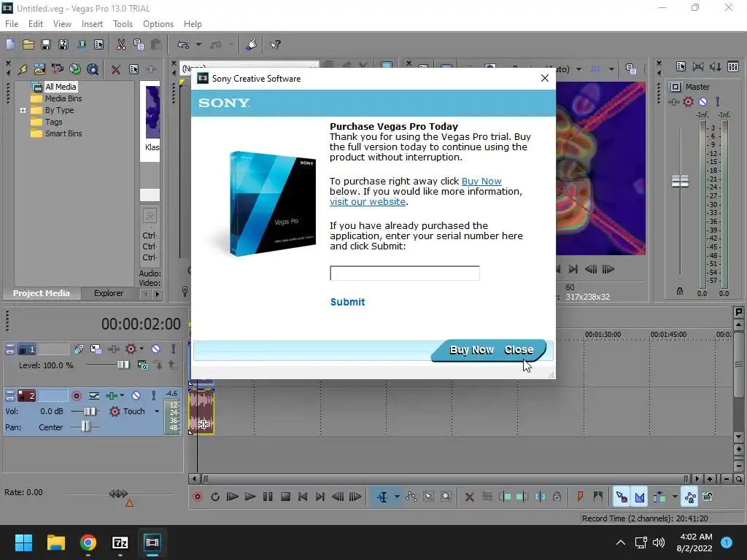Mute video track 1

[156, 349]
